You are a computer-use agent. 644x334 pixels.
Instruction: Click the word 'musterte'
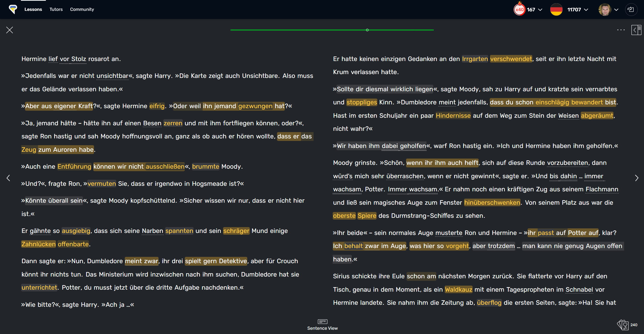click(449, 233)
